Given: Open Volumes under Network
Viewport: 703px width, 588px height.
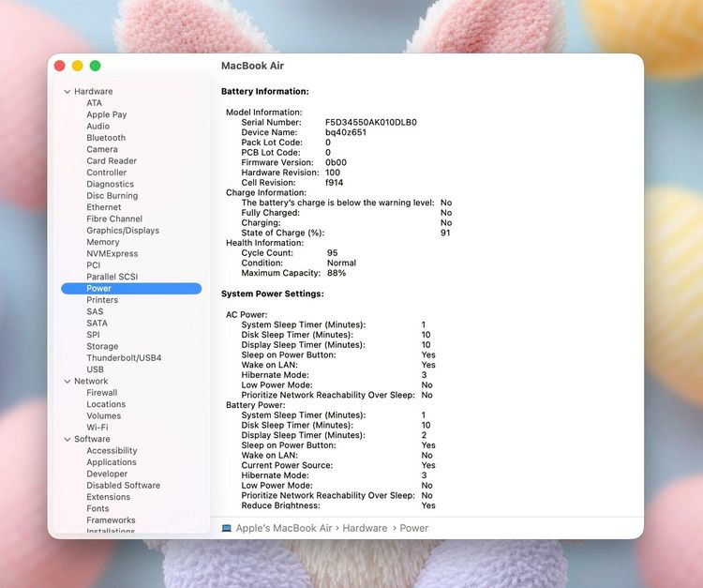Looking at the screenshot, I should pos(104,415).
